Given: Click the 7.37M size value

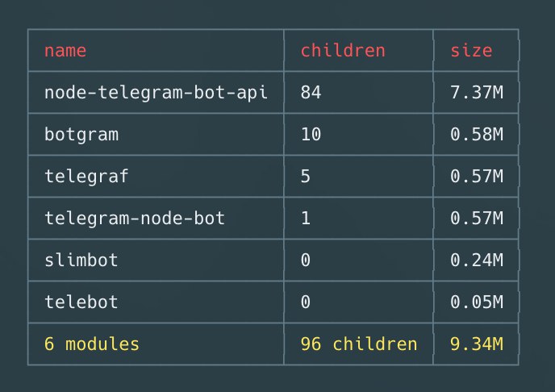Looking at the screenshot, I should (x=477, y=92).
